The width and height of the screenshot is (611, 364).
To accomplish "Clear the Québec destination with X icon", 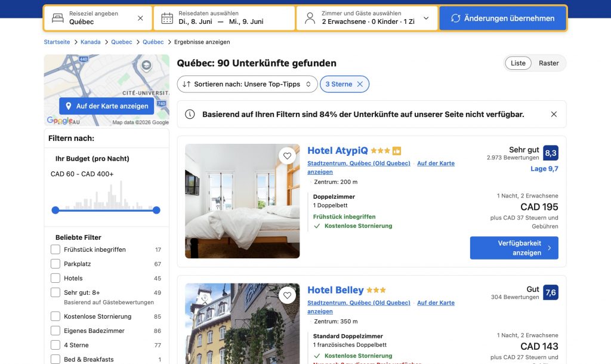I will 140,18.
